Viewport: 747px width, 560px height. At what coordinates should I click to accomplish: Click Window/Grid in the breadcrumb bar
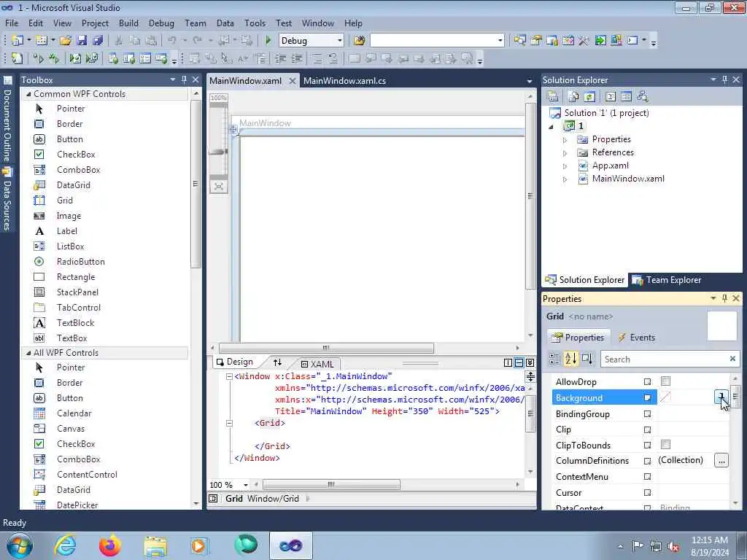(x=273, y=499)
